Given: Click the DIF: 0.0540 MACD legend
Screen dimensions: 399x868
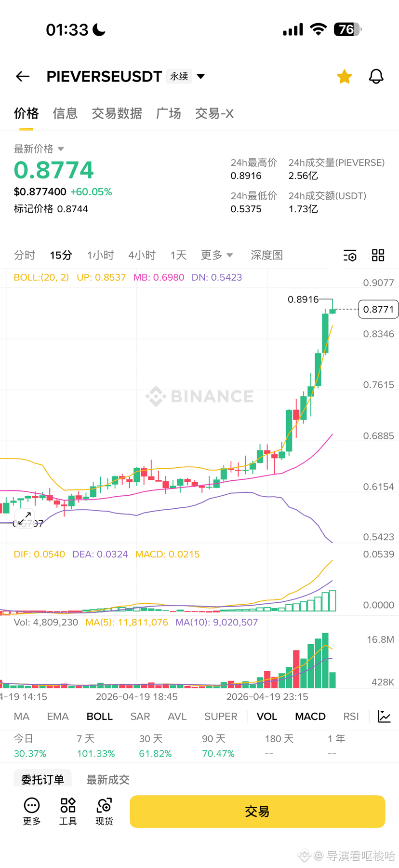Looking at the screenshot, I should tap(40, 554).
